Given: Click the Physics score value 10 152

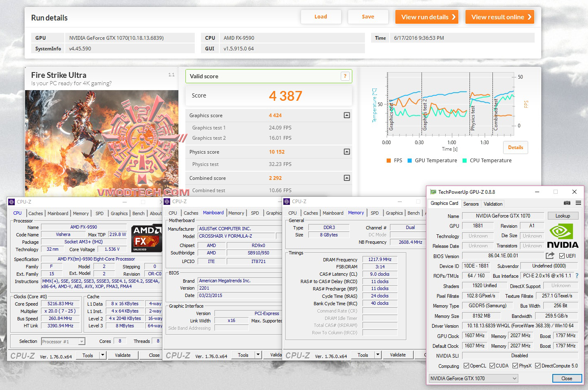Looking at the screenshot, I should [x=277, y=152].
